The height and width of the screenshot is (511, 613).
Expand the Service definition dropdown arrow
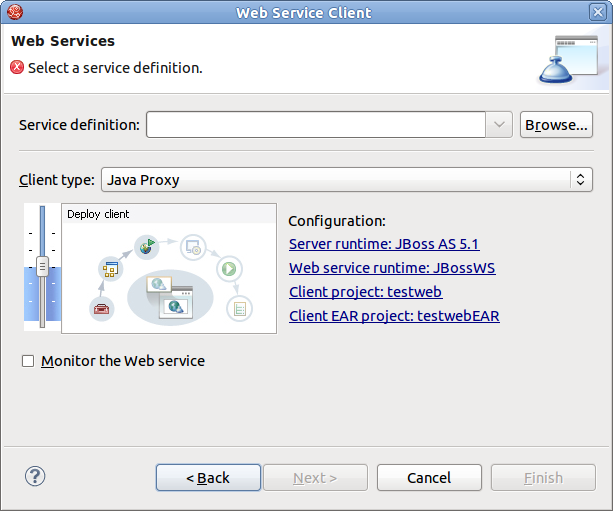[x=499, y=125]
